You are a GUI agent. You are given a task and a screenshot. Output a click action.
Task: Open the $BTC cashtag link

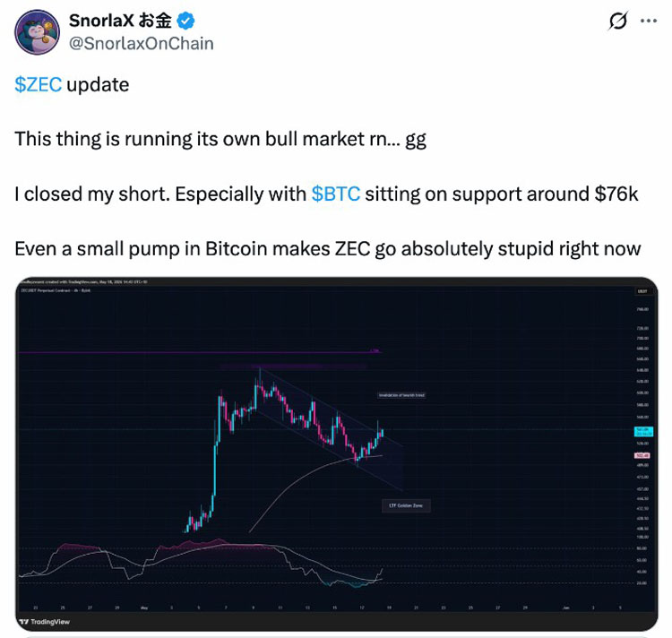coord(336,194)
